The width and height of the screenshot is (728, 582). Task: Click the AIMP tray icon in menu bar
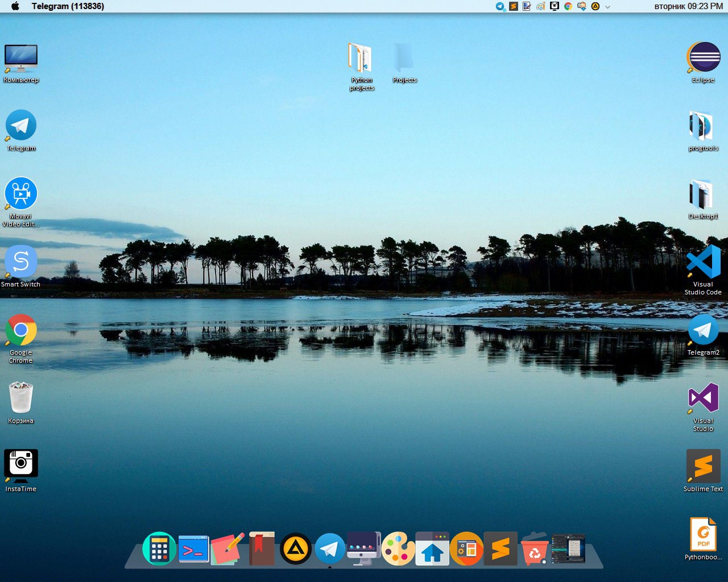[595, 6]
